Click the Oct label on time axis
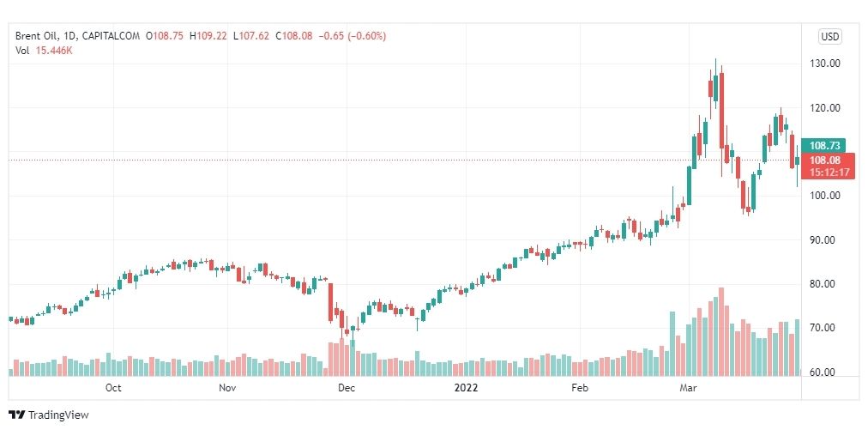868x430 pixels. 113,387
